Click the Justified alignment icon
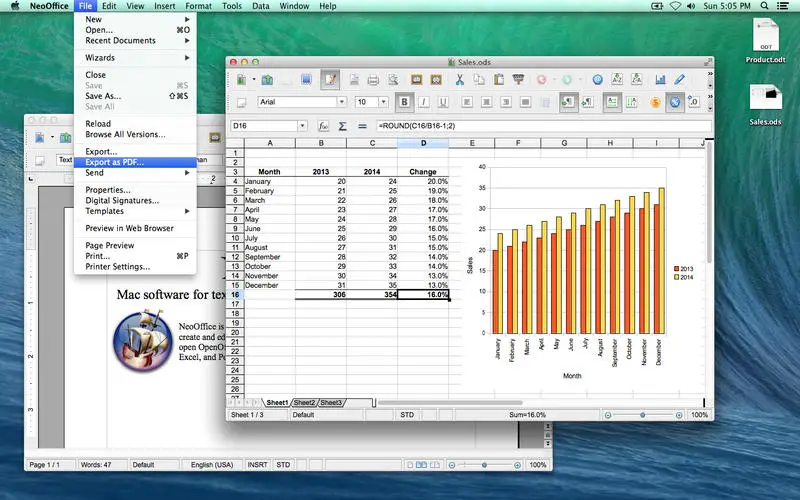 [x=525, y=102]
